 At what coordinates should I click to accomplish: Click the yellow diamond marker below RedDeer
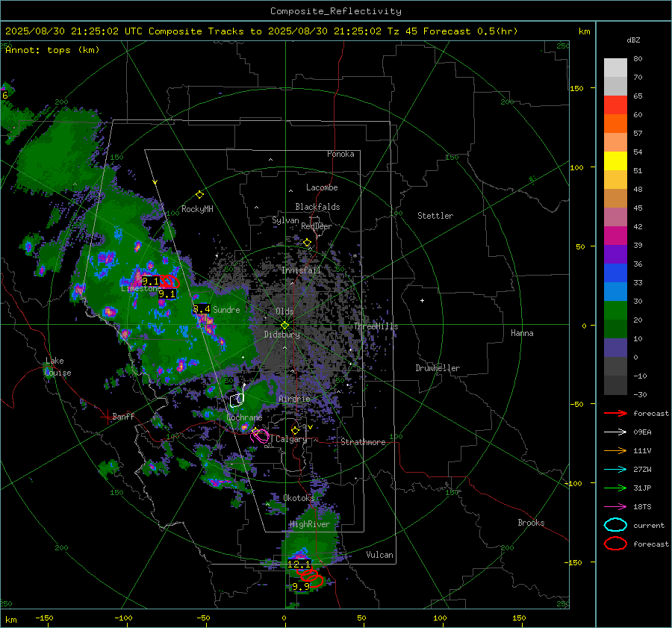(308, 243)
